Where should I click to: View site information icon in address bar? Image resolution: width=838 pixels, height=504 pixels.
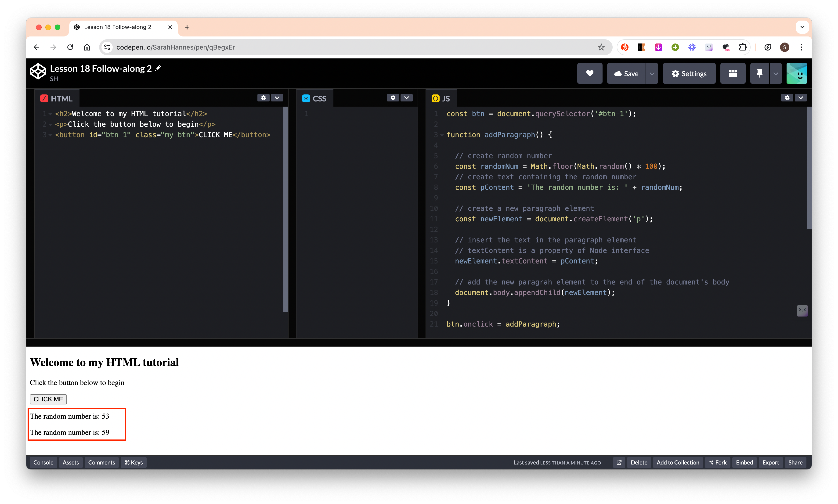coord(107,47)
